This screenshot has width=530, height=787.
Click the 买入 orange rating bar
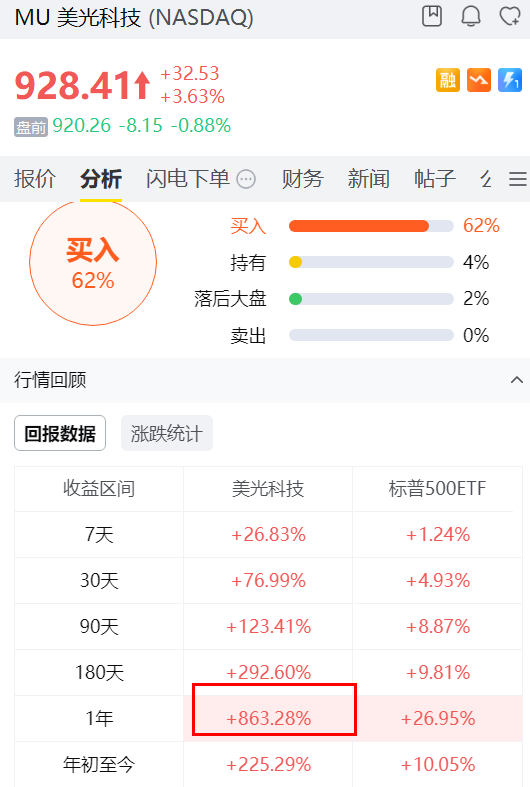point(371,226)
